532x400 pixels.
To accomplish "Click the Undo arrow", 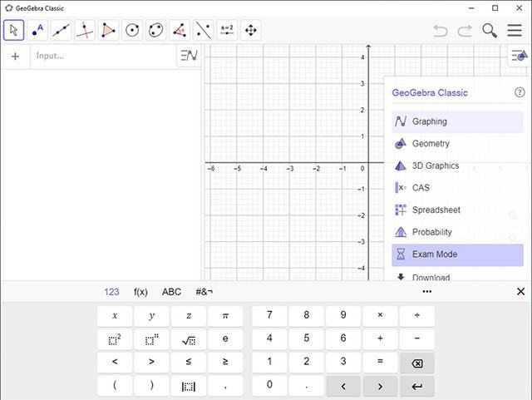I will pyautogui.click(x=441, y=31).
